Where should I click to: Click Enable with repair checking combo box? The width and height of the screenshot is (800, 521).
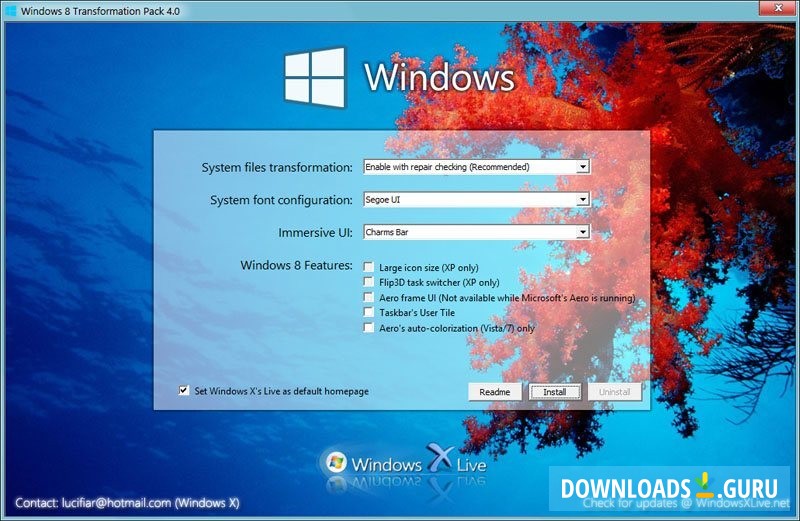click(477, 167)
